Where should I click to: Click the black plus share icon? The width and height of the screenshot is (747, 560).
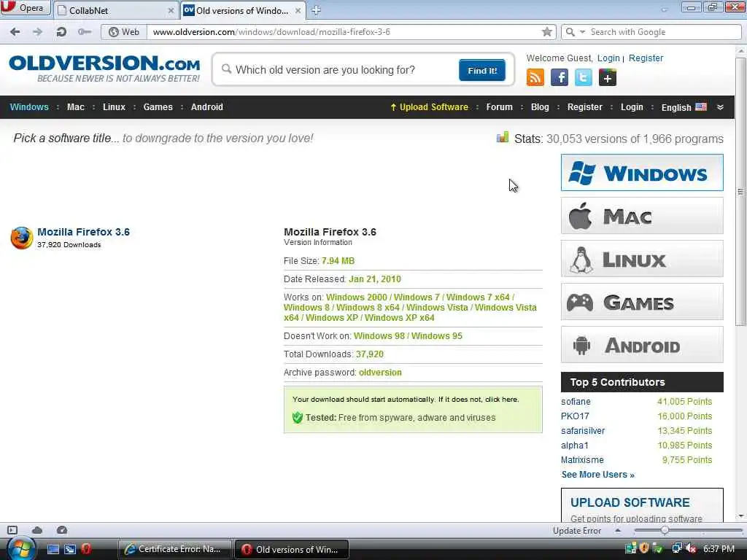pyautogui.click(x=608, y=77)
